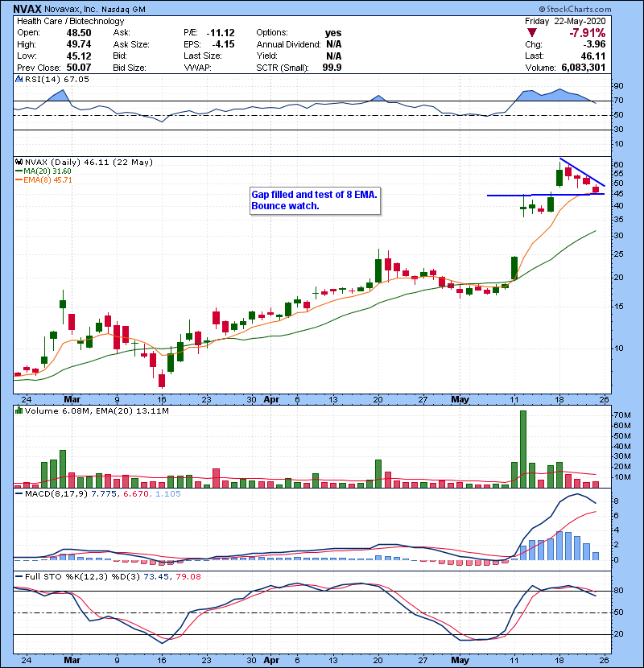Click the RSI(14) 67.05 panel label
This screenshot has height=668, width=644.
click(x=56, y=79)
